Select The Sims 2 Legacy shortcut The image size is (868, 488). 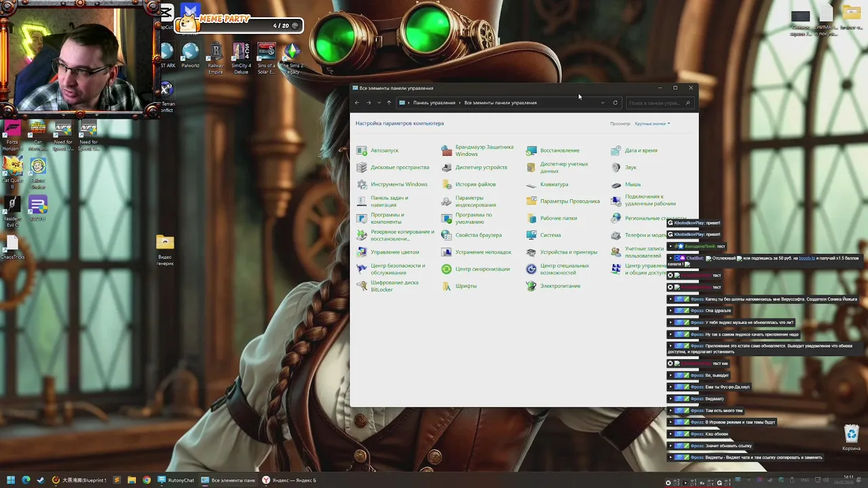[292, 58]
